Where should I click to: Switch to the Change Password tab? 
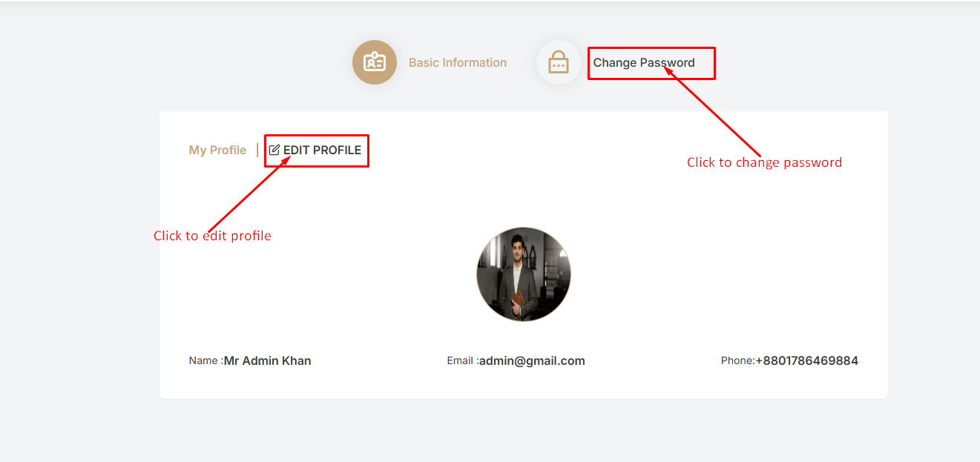(x=644, y=63)
